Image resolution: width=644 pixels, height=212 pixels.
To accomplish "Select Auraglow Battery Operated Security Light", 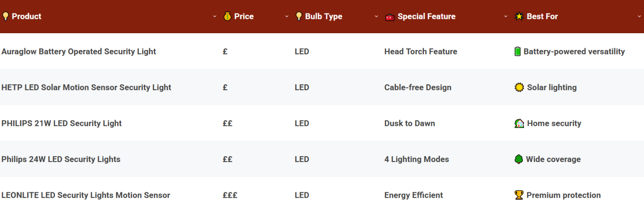I will click(79, 52).
